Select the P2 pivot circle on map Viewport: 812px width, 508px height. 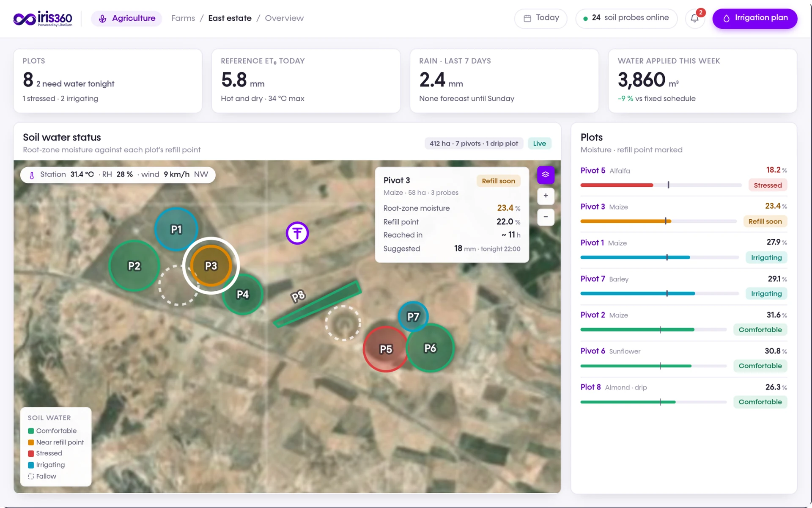point(134,266)
